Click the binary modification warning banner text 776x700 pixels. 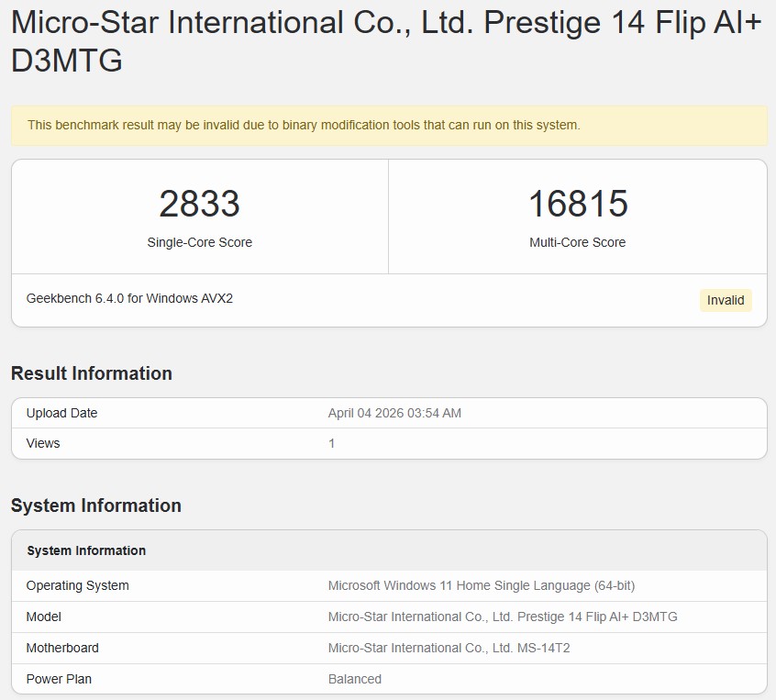pyautogui.click(x=304, y=125)
